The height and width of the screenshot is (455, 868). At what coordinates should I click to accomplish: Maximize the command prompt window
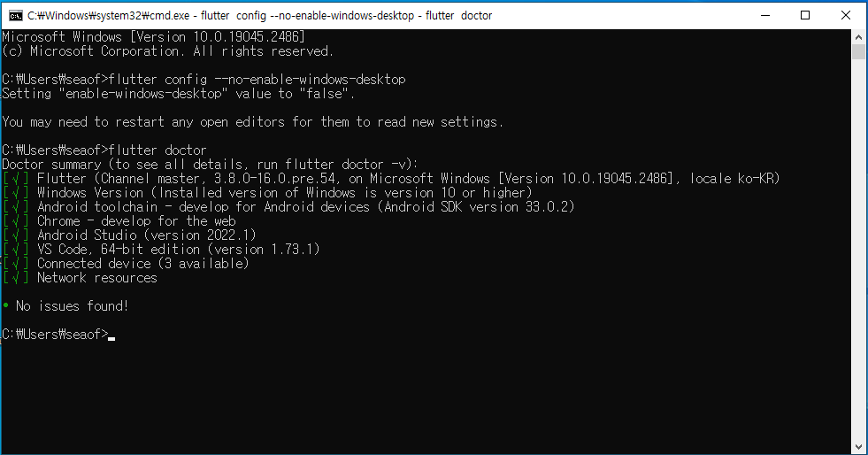[805, 16]
